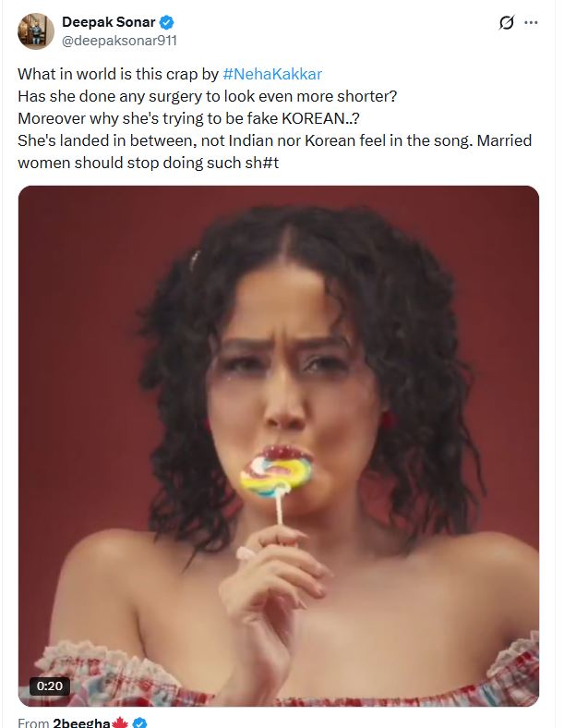Click the verified badge next to 2beegha
This screenshot has width=564, height=728.
(141, 722)
